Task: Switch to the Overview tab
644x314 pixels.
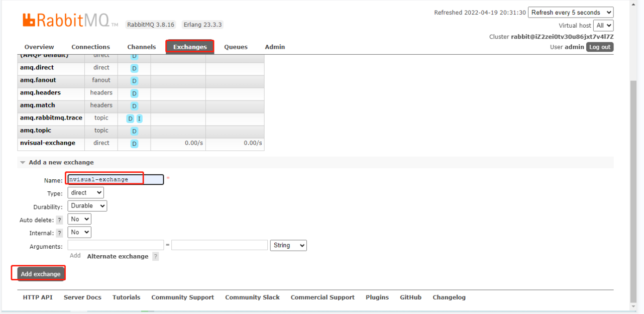Action: point(39,47)
